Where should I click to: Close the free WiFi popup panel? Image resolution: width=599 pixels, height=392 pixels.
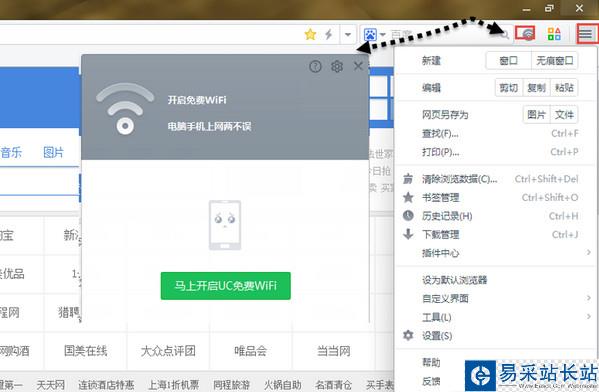tap(358, 66)
